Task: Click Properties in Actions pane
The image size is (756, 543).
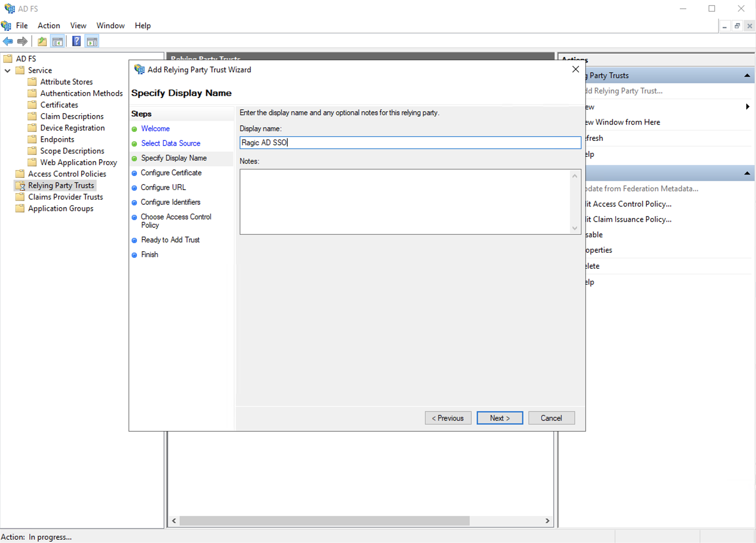Action: [x=599, y=250]
